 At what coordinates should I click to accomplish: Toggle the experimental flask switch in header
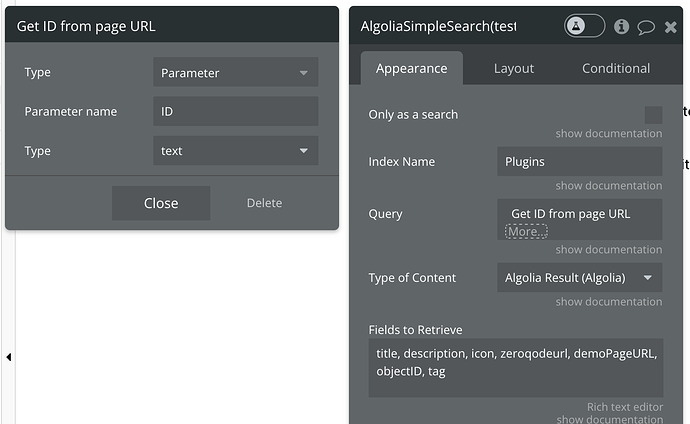(x=584, y=26)
